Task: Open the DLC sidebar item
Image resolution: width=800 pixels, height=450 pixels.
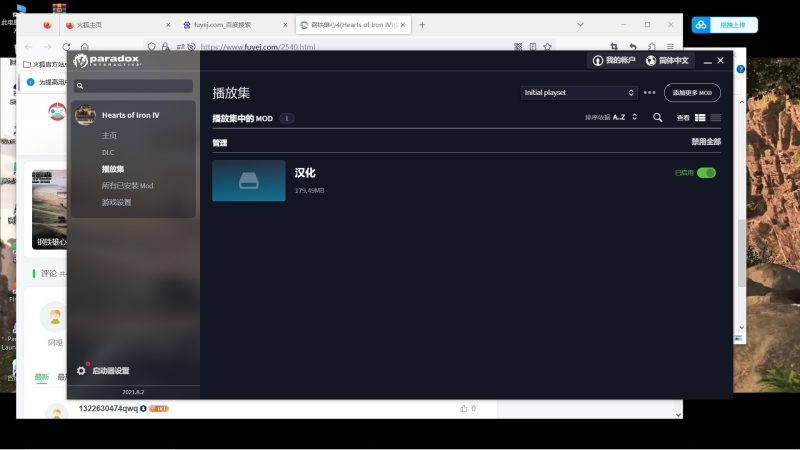Action: click(108, 152)
